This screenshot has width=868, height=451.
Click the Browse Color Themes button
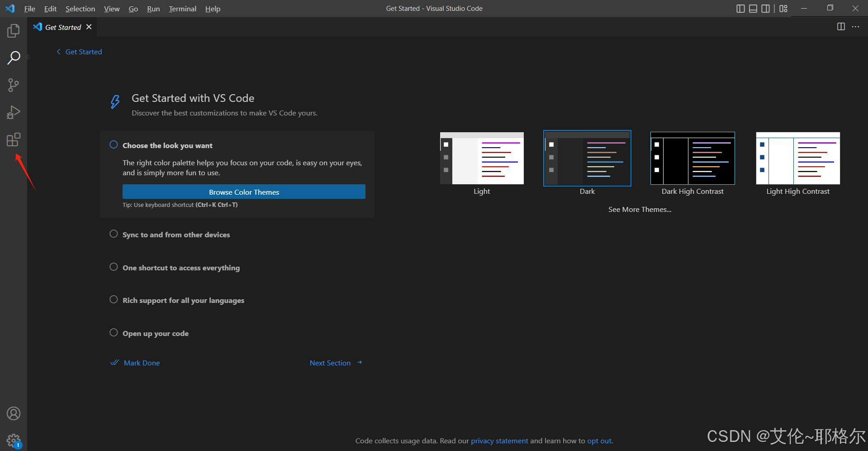click(244, 192)
